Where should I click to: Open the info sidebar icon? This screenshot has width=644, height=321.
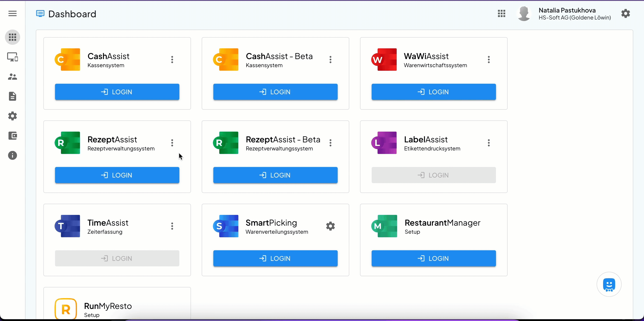13,156
